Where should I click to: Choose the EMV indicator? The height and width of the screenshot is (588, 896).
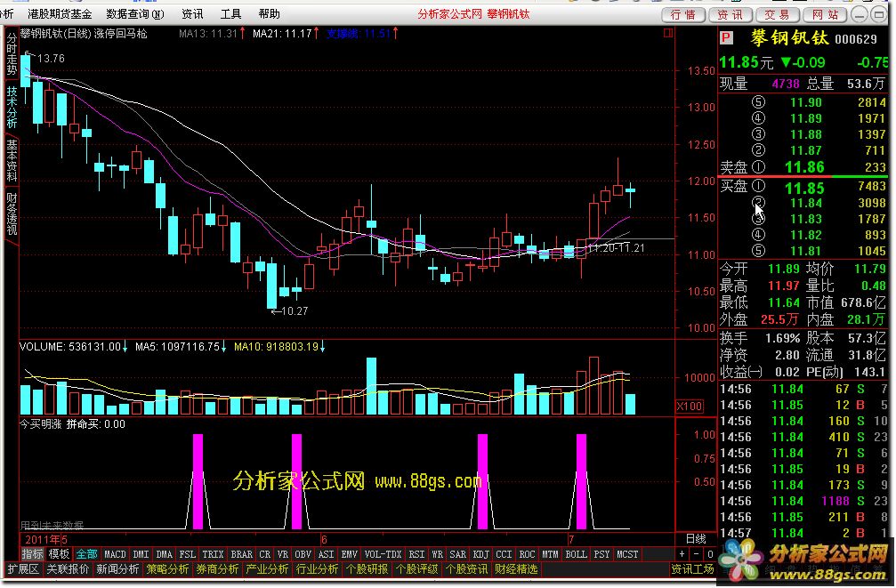(349, 553)
